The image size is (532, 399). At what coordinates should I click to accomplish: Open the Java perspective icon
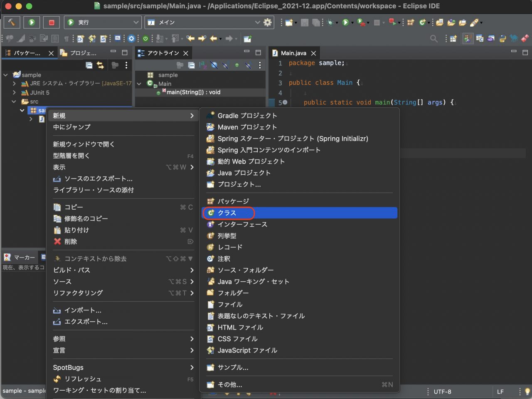[x=468, y=38]
